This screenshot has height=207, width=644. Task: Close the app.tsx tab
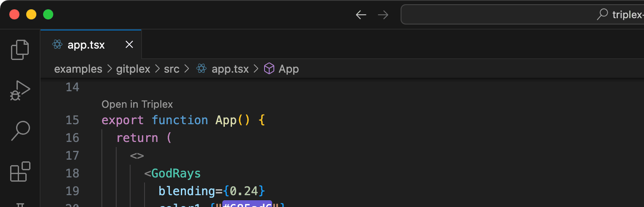point(129,44)
